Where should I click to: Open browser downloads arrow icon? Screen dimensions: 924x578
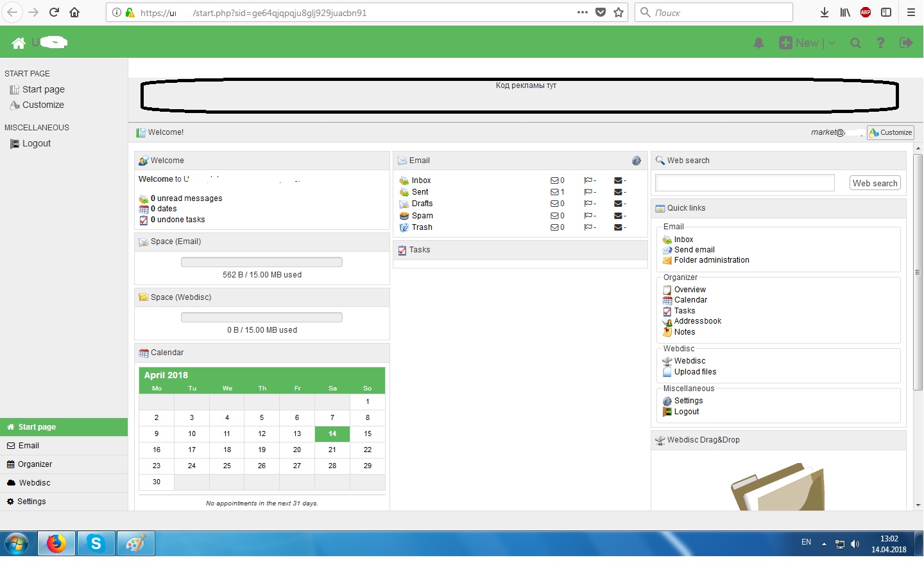pyautogui.click(x=825, y=12)
